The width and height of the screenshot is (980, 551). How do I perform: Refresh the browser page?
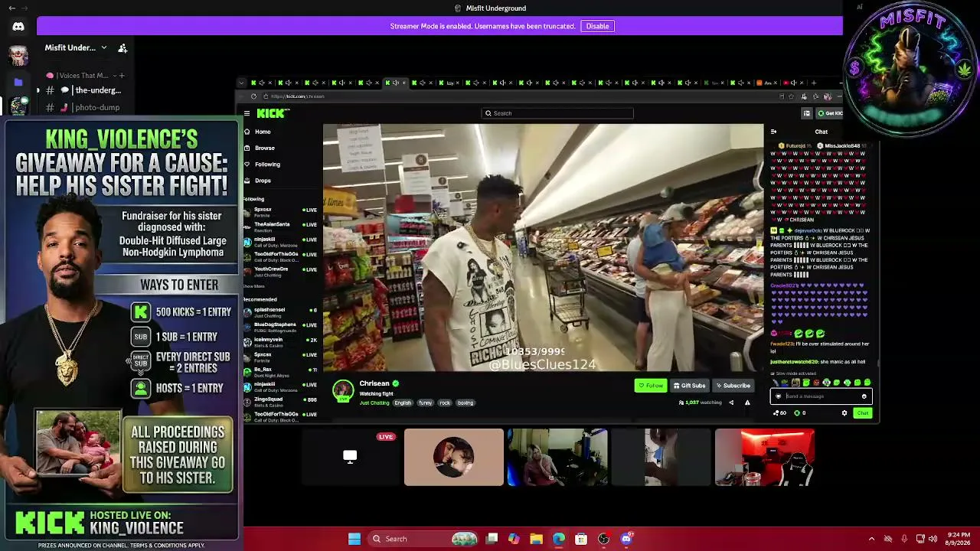click(x=253, y=96)
